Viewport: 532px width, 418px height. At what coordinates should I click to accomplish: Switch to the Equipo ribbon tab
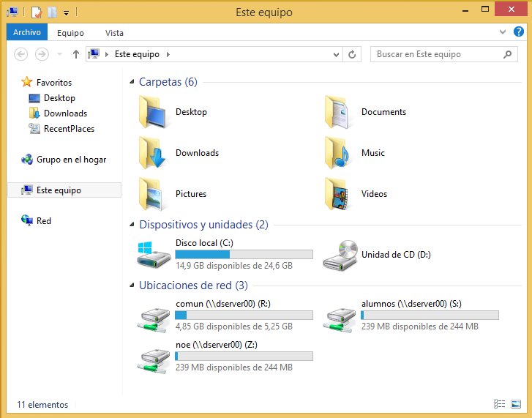pyautogui.click(x=70, y=33)
